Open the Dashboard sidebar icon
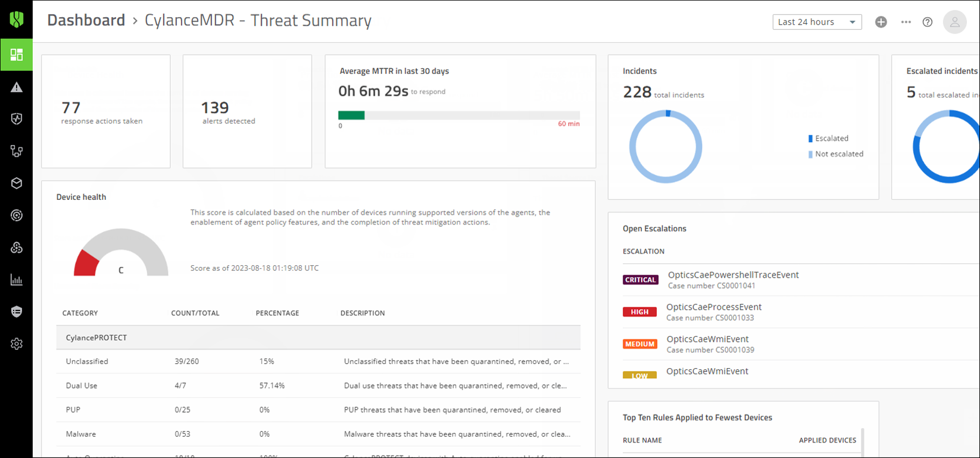 (x=17, y=55)
